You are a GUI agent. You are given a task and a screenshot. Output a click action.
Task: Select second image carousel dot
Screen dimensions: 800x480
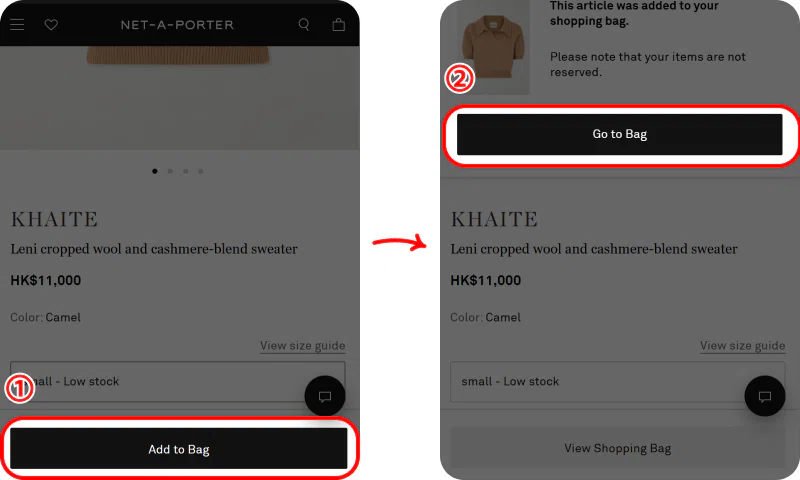tap(170, 171)
